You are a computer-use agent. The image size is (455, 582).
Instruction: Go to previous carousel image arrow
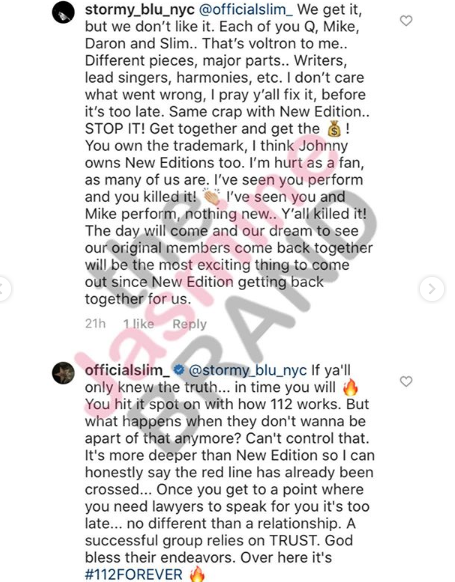point(4,288)
